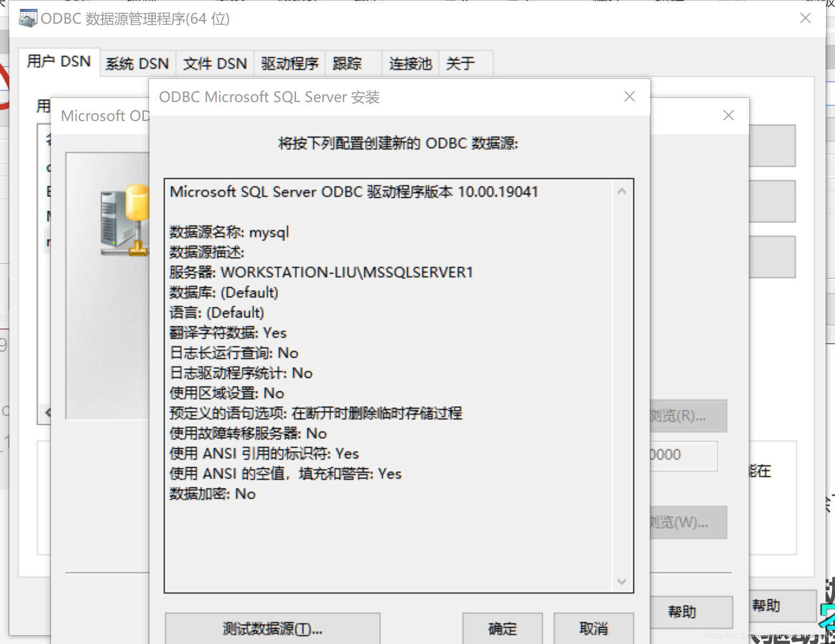Image resolution: width=835 pixels, height=644 pixels.
Task: Click the scroll up arrow in configuration list
Action: point(622,192)
